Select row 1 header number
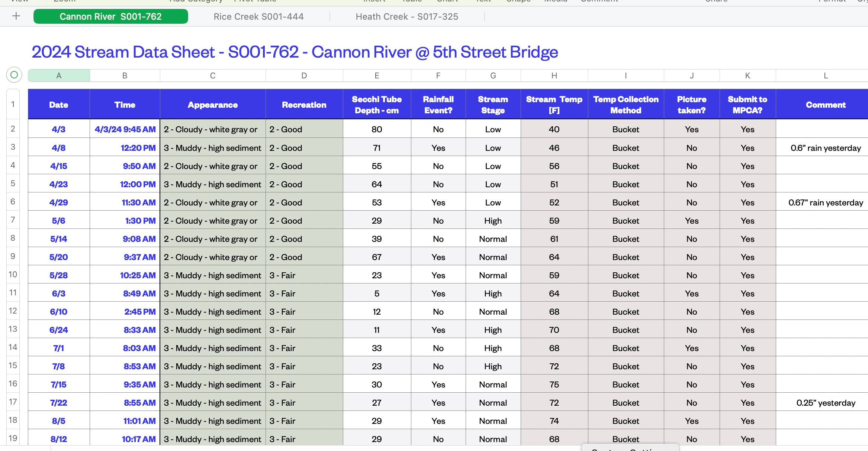 13,104
